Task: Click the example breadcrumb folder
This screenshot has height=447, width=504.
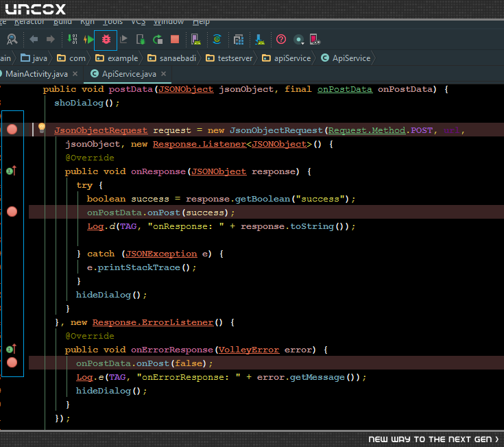Action: point(117,58)
